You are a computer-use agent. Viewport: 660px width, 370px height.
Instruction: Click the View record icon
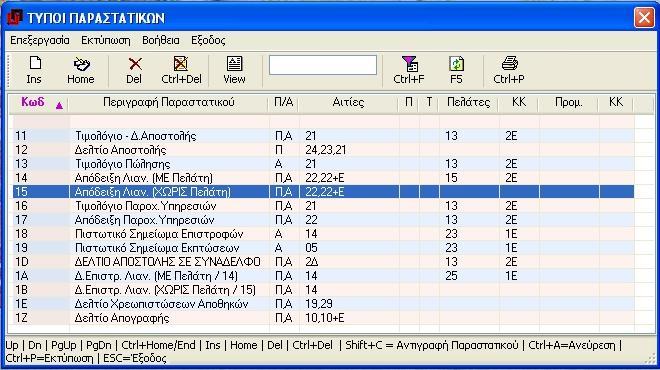coord(234,64)
